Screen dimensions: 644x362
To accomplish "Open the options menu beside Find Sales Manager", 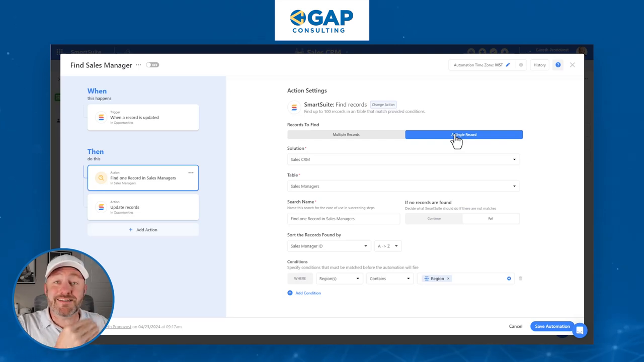I will (138, 65).
